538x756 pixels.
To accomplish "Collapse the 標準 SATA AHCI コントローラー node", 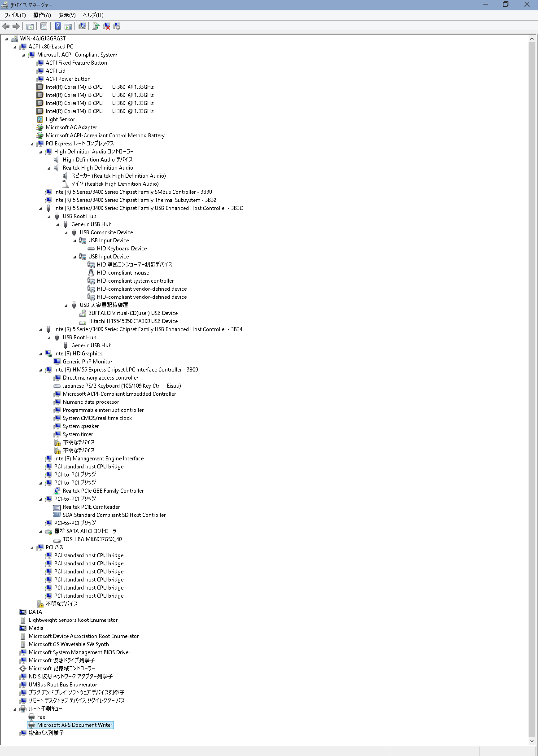I will pyautogui.click(x=40, y=532).
